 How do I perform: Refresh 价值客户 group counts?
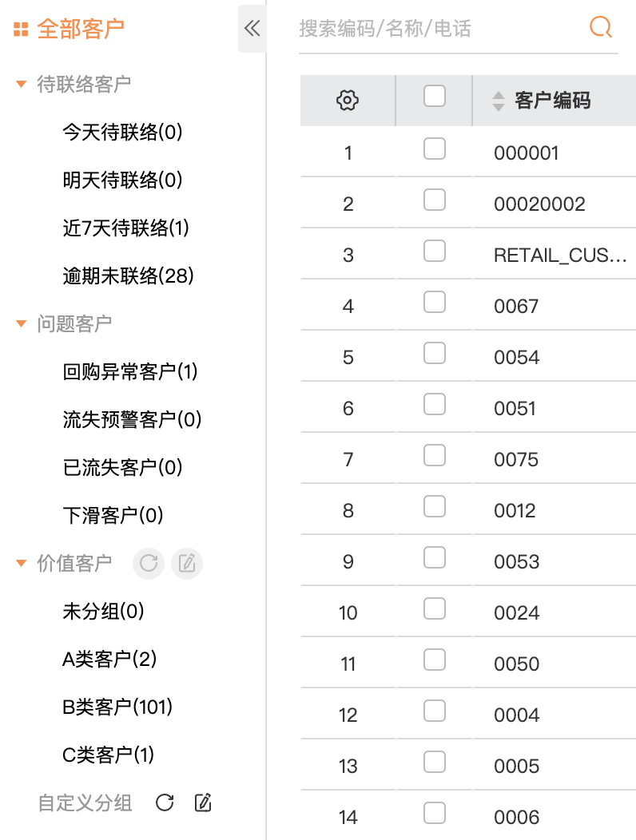149,564
